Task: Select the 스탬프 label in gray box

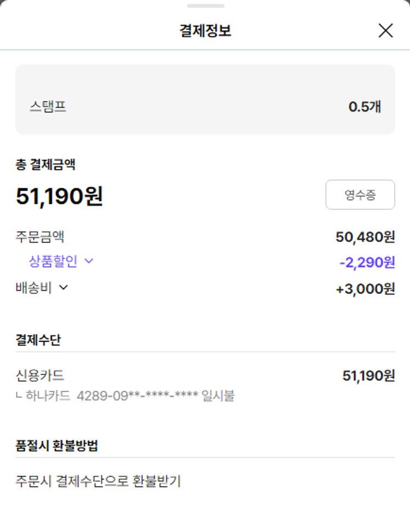Action: click(x=48, y=106)
